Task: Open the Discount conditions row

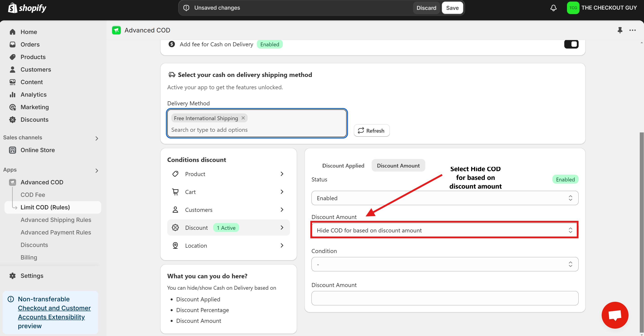Action: coord(228,228)
